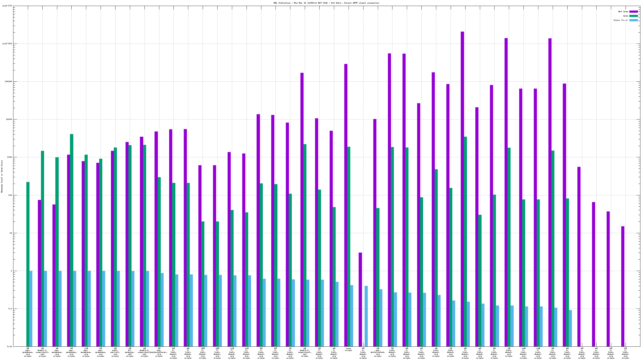This screenshot has height=362, width=644.
Task: Click the purple Not Spam legend swatch
Action: tap(633, 11)
